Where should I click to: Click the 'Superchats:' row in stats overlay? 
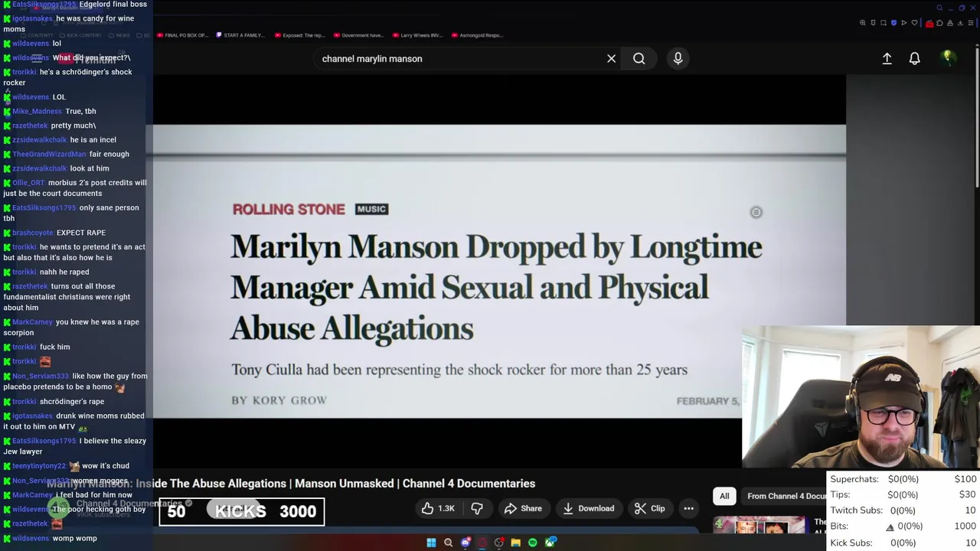coord(903,479)
